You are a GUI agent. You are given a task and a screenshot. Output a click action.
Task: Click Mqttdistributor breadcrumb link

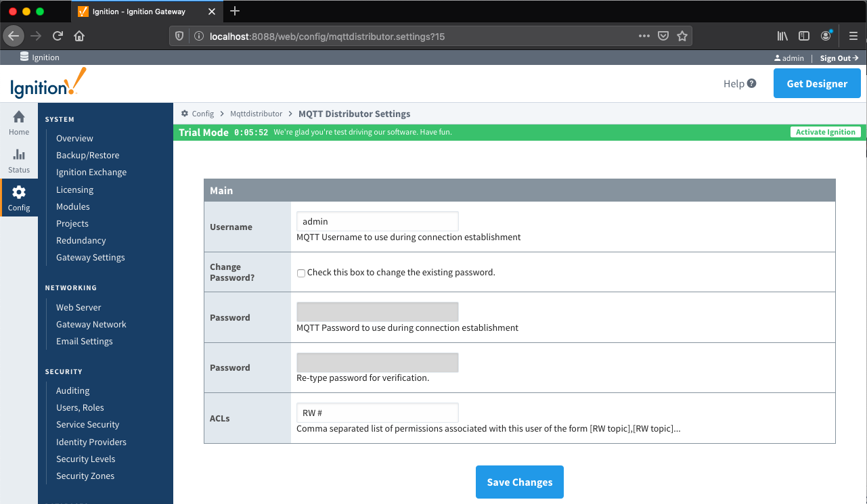(256, 114)
